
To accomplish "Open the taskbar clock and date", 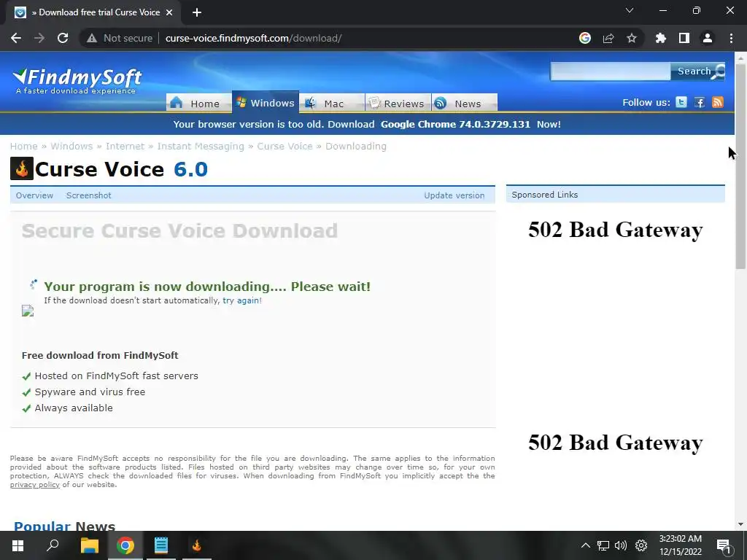I will point(681,545).
